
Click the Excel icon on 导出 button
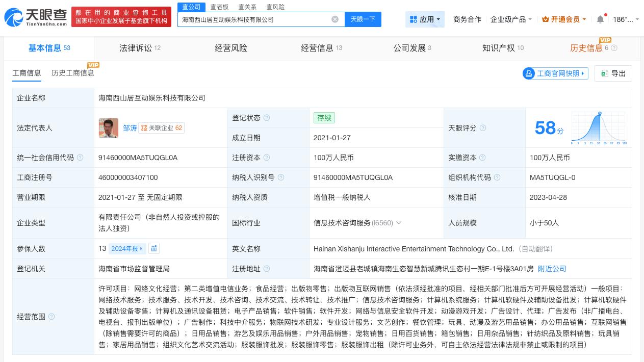604,73
